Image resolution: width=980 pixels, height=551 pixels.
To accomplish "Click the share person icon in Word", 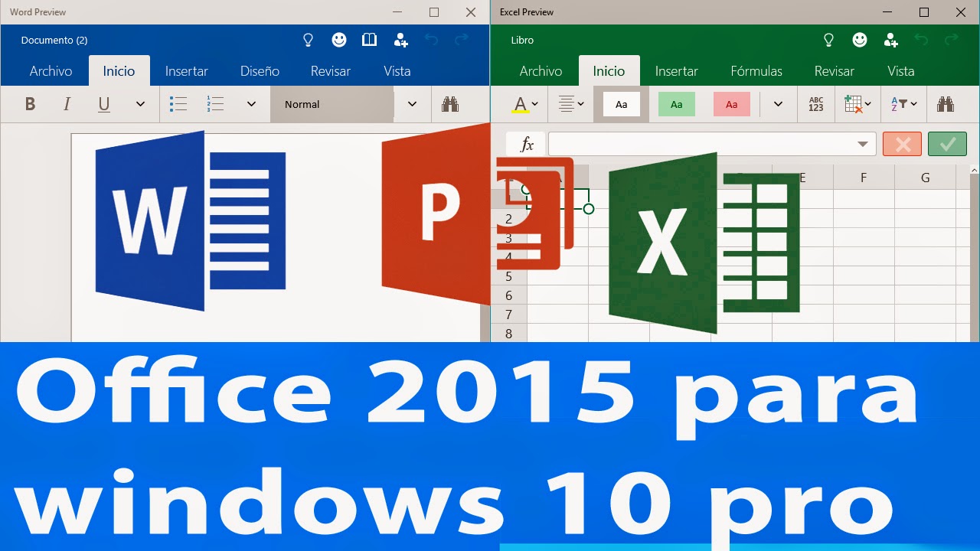I will 400,39.
